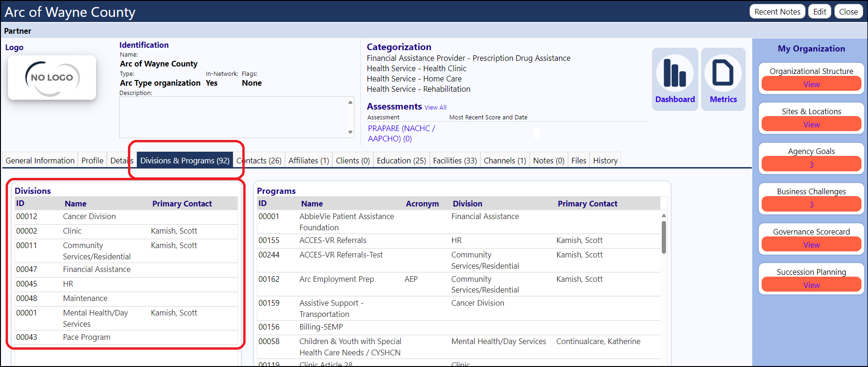
Task: Select ACCES-VR Referrals program 00155
Action: click(x=459, y=241)
